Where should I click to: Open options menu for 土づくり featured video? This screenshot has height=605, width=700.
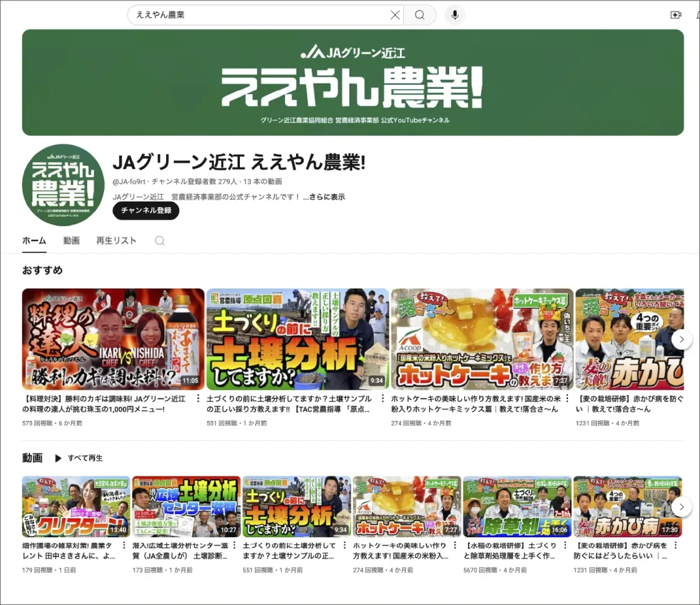pos(383,399)
